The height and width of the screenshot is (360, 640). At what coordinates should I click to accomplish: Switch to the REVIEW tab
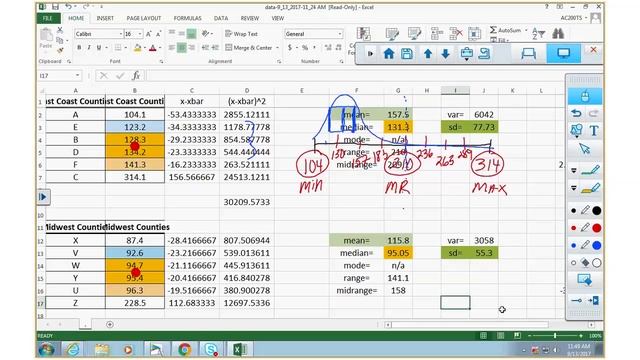pos(249,18)
